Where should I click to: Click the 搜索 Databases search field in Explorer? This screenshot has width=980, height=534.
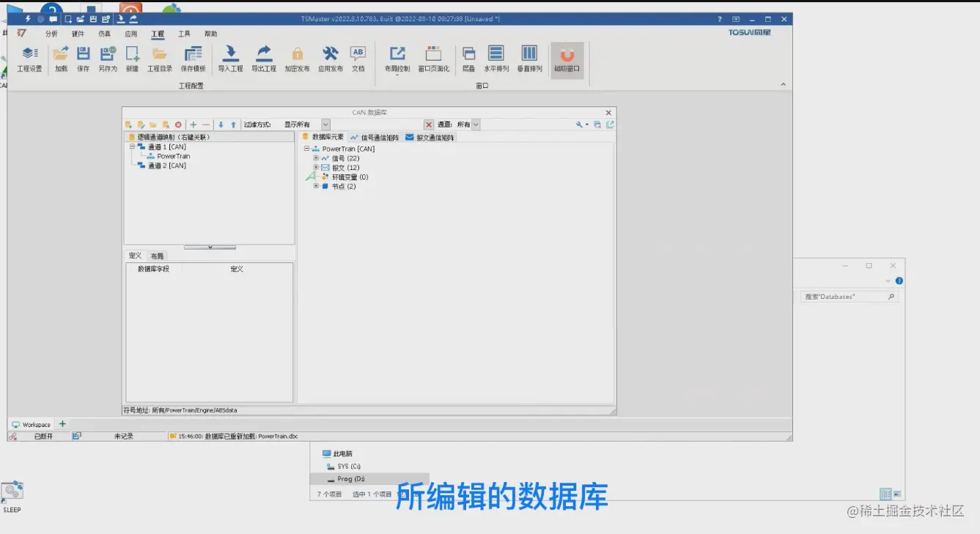(x=849, y=297)
